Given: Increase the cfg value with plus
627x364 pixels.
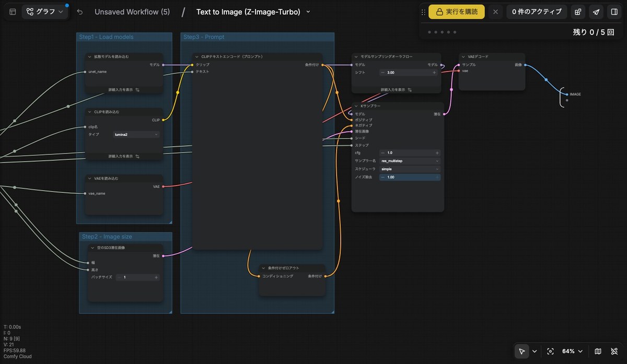Looking at the screenshot, I should [x=437, y=153].
